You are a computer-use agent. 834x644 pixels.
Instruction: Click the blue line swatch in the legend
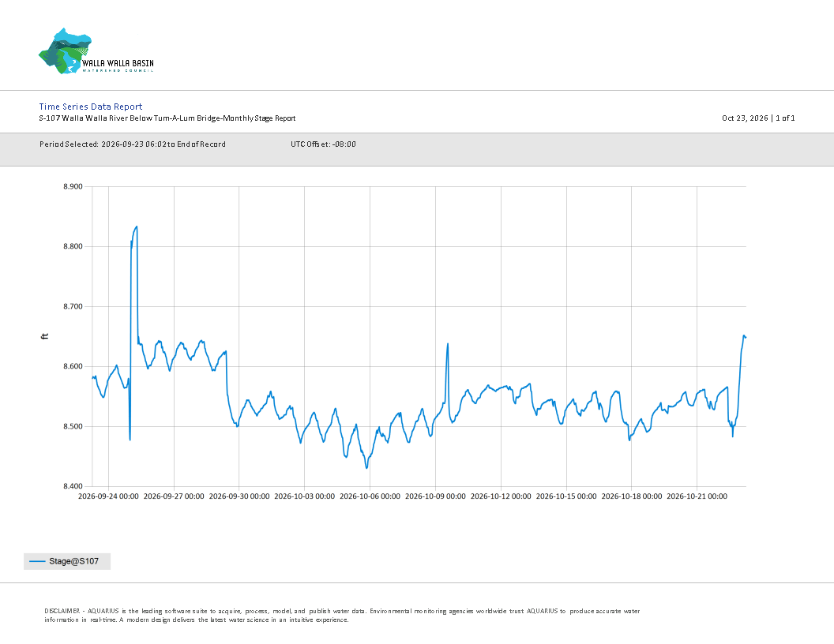coord(37,561)
